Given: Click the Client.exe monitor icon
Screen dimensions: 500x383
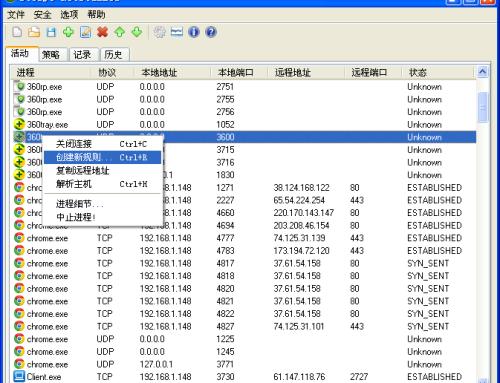Looking at the screenshot, I should coord(19,377).
